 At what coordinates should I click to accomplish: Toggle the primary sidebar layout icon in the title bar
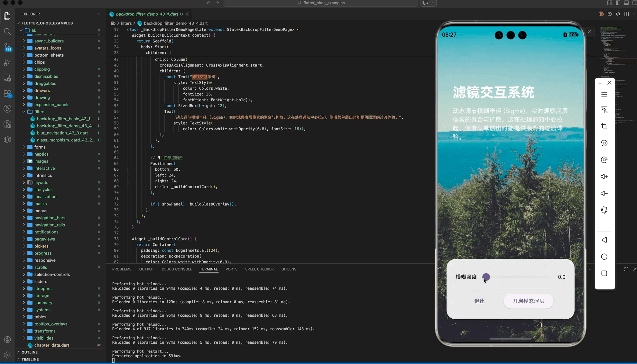[618, 3]
